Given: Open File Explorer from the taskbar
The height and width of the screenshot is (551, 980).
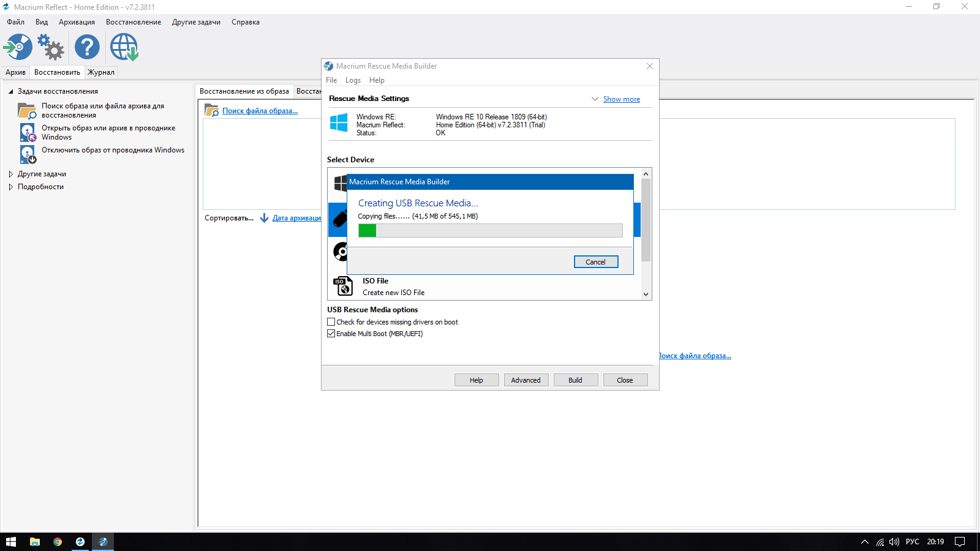Looking at the screenshot, I should pyautogui.click(x=35, y=542).
